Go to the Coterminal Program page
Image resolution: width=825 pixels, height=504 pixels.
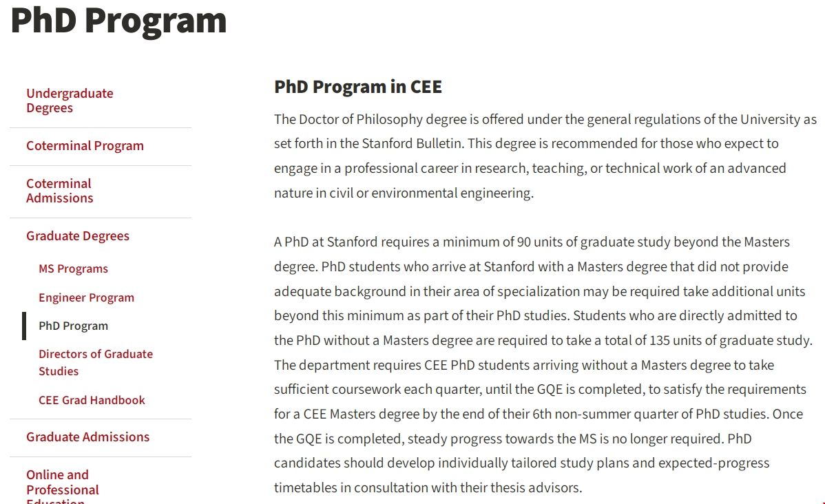(x=85, y=146)
